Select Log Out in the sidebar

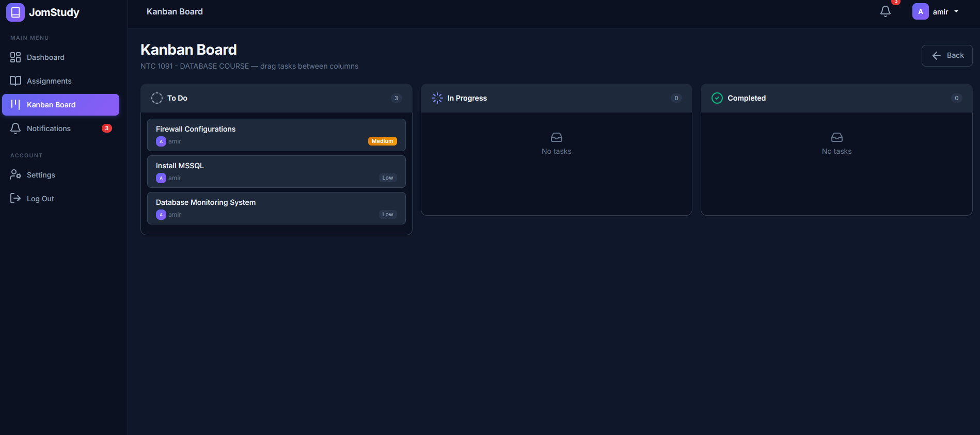coord(61,199)
